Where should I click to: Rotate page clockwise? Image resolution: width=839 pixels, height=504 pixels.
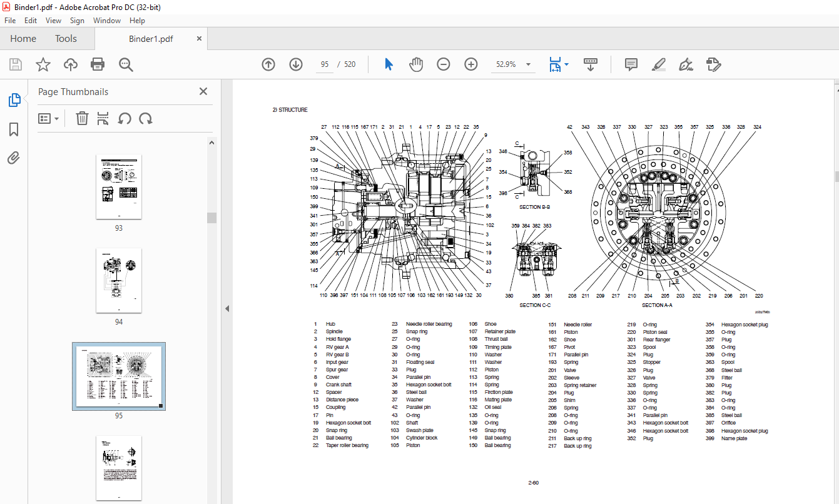[146, 118]
